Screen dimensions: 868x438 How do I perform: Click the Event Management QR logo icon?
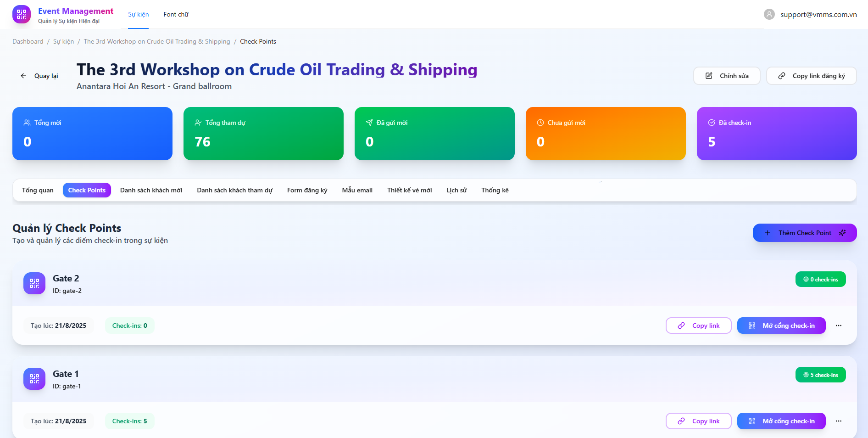(22, 15)
